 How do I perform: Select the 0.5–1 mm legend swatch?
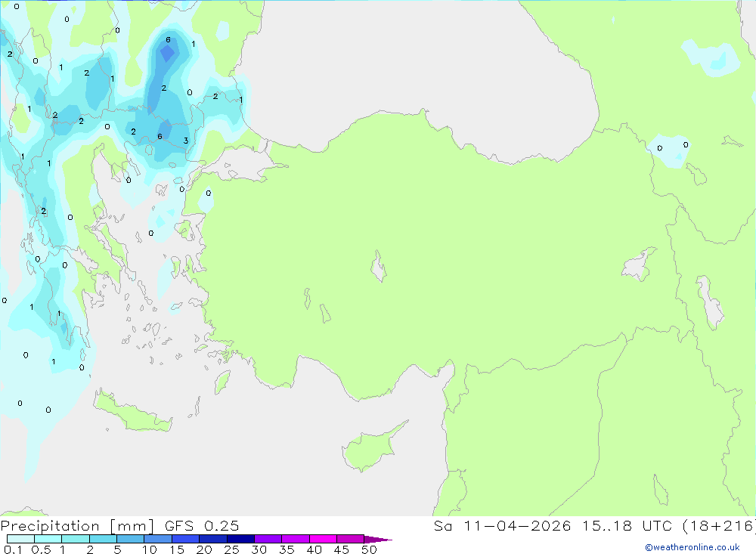pyautogui.click(x=48, y=539)
